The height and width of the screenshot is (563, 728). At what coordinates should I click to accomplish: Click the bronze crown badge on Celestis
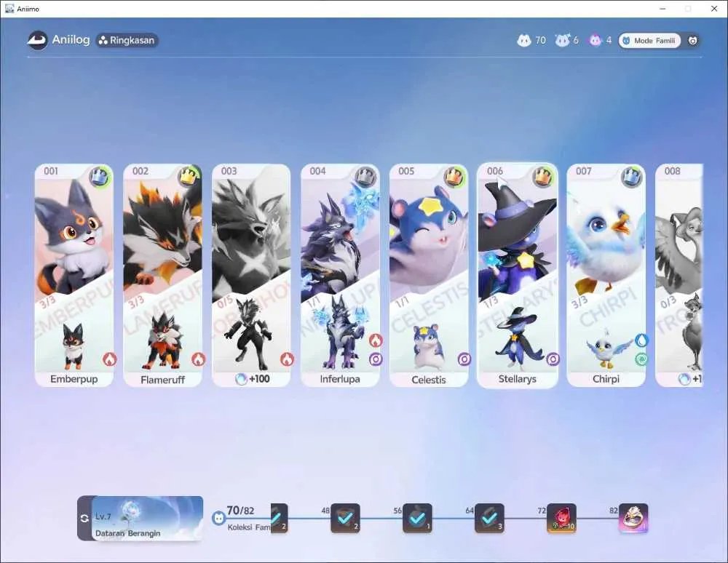point(454,177)
